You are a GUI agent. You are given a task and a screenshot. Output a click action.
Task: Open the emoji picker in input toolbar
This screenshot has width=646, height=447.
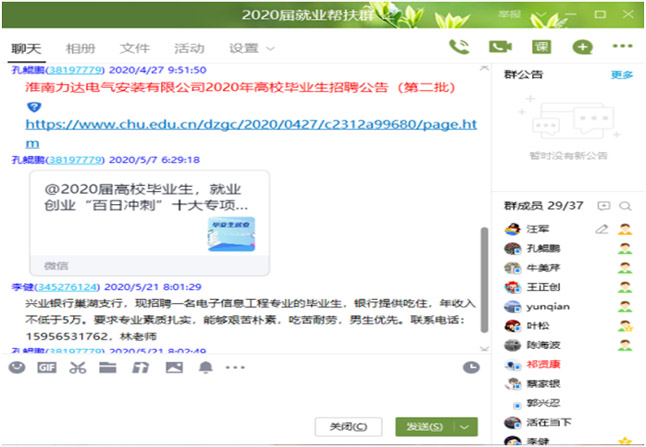[17, 368]
